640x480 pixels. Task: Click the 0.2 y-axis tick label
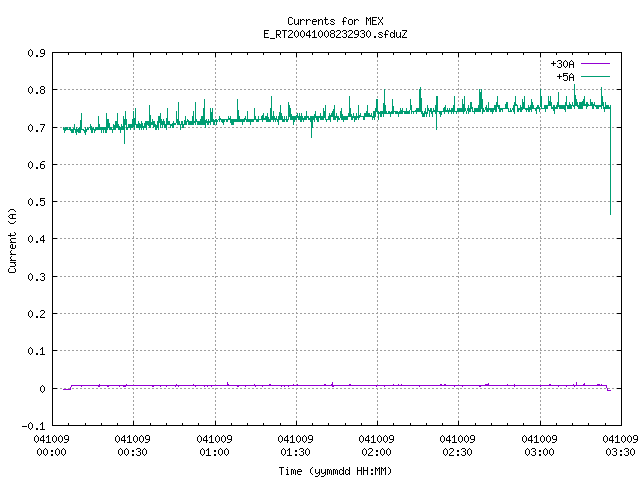[x=36, y=314]
